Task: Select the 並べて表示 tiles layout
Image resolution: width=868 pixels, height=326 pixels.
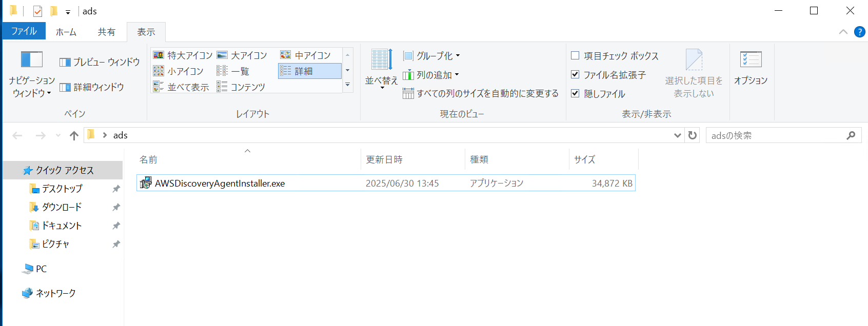Action: tap(181, 87)
